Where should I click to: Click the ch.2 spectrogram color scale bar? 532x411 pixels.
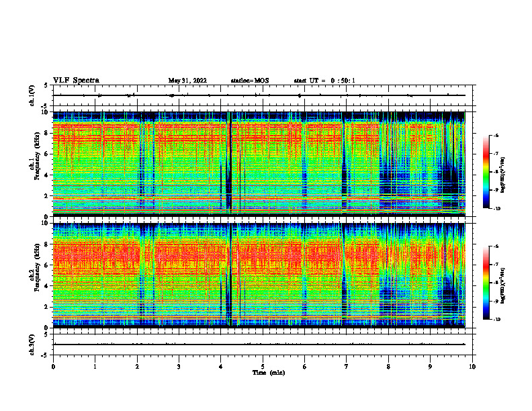[486, 283]
